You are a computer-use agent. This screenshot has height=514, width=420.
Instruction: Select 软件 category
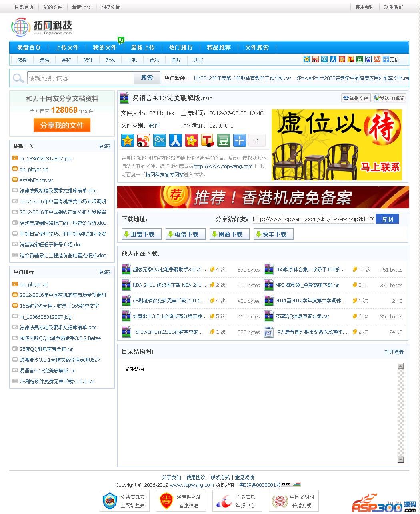[x=88, y=60]
